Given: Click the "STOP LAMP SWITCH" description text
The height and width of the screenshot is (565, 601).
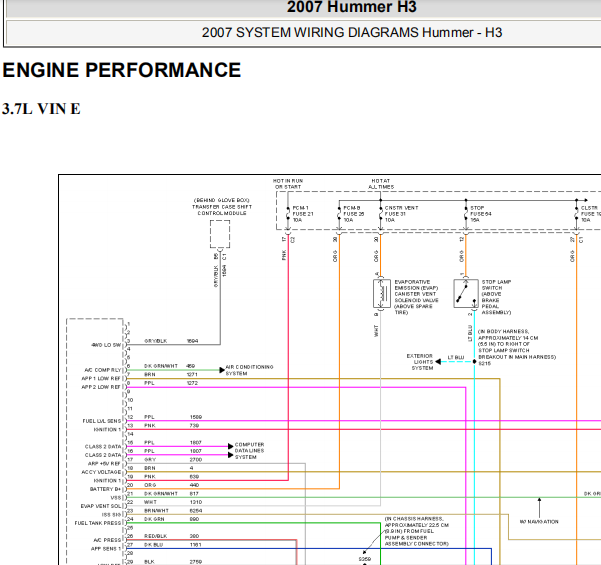Looking at the screenshot, I should pos(496,297).
